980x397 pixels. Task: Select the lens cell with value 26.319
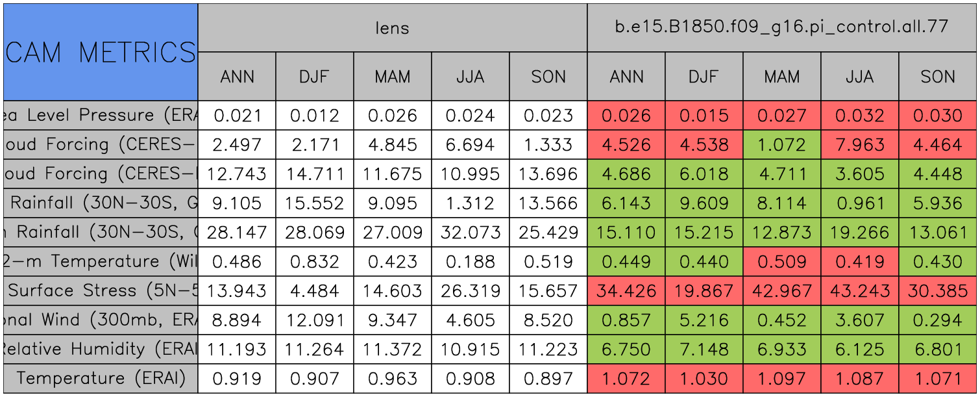click(x=470, y=290)
